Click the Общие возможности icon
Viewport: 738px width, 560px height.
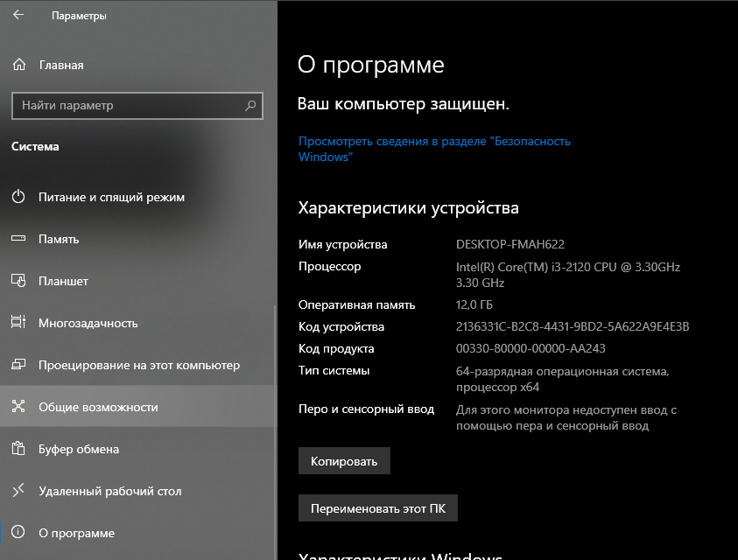tap(19, 407)
